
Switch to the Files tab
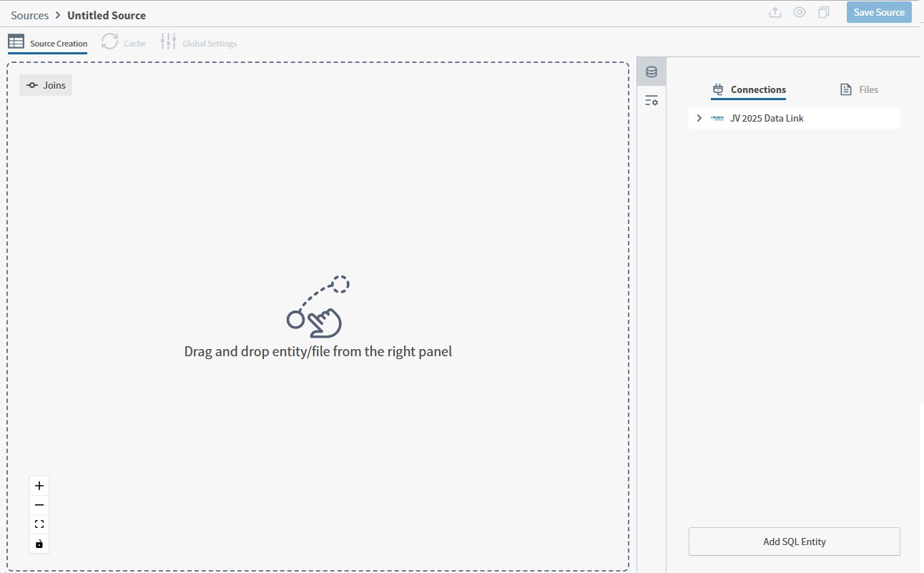[x=859, y=89]
